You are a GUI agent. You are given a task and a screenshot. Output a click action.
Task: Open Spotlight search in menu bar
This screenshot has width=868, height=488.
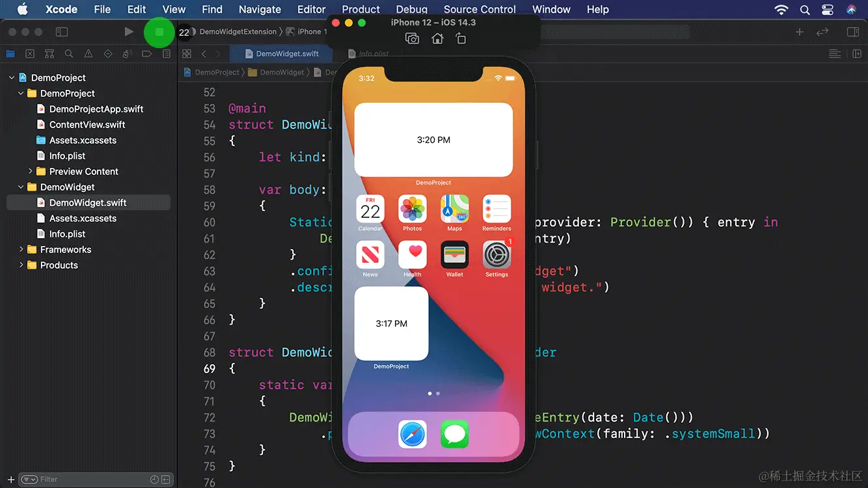(805, 10)
